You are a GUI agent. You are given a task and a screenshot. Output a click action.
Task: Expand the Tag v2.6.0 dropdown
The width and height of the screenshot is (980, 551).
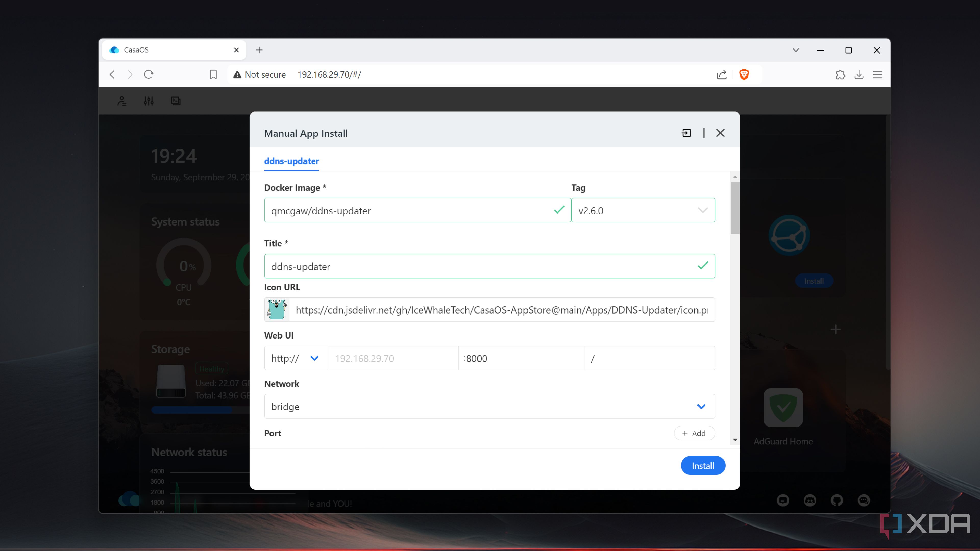pyautogui.click(x=643, y=210)
